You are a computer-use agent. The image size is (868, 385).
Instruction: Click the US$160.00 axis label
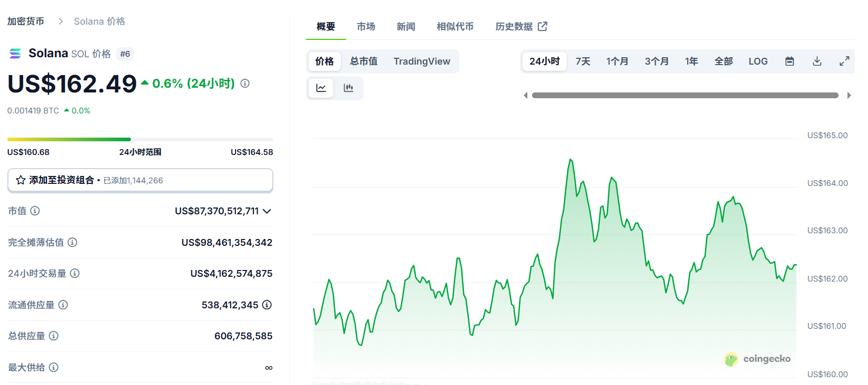[x=828, y=374]
